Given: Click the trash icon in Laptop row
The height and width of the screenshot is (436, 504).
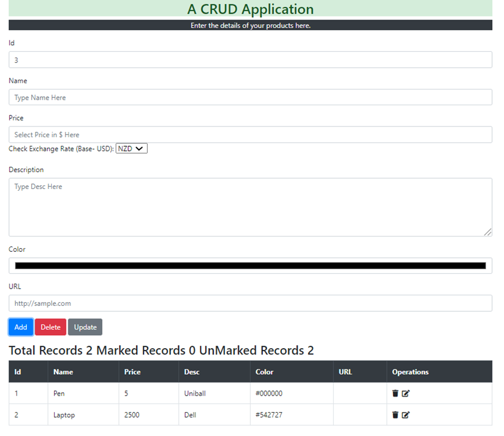Looking at the screenshot, I should tap(395, 415).
